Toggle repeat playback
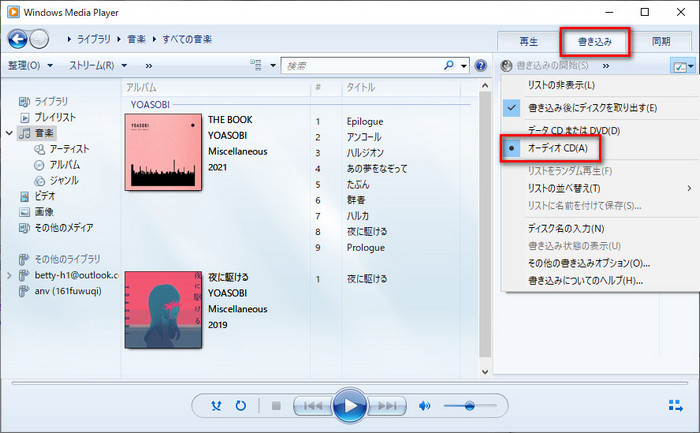Image resolution: width=700 pixels, height=433 pixels. click(241, 406)
